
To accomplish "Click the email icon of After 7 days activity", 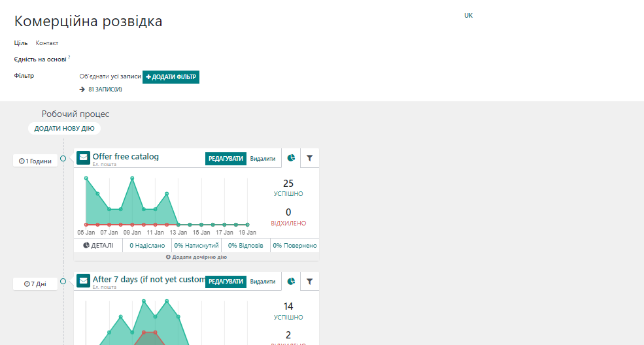I will pyautogui.click(x=83, y=281).
